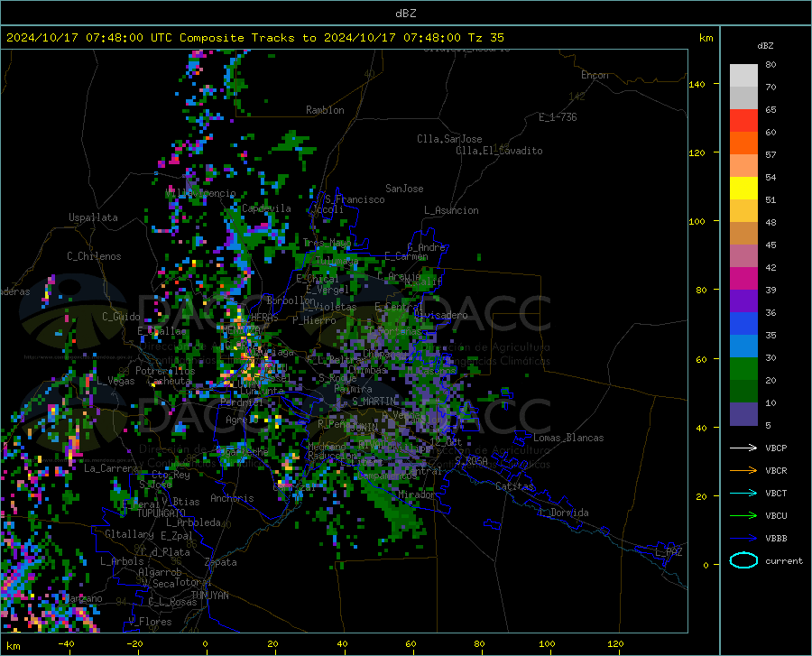This screenshot has width=812, height=656.
Task: Click the SanJose place label
Action: pyautogui.click(x=404, y=189)
